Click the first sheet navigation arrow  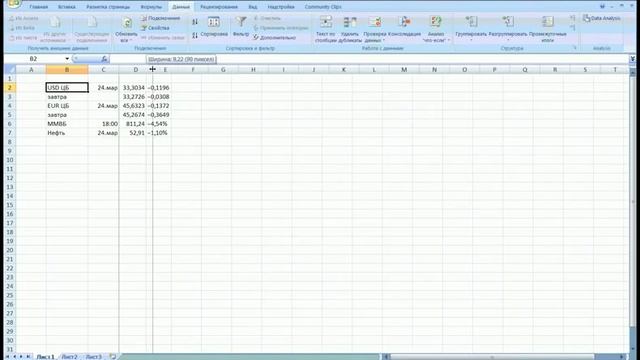pyautogui.click(x=7, y=357)
